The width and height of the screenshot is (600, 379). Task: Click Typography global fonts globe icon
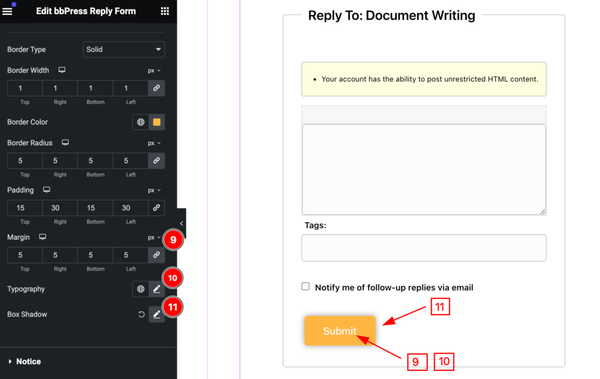pyautogui.click(x=140, y=289)
